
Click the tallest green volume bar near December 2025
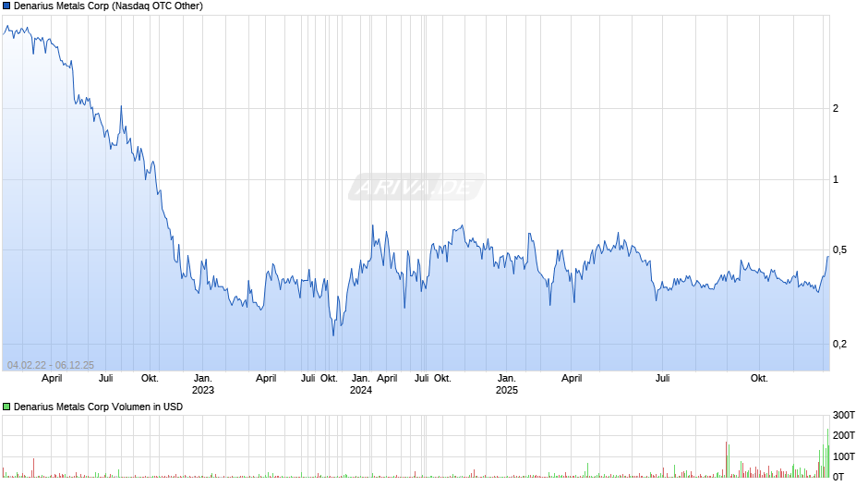pos(827,454)
